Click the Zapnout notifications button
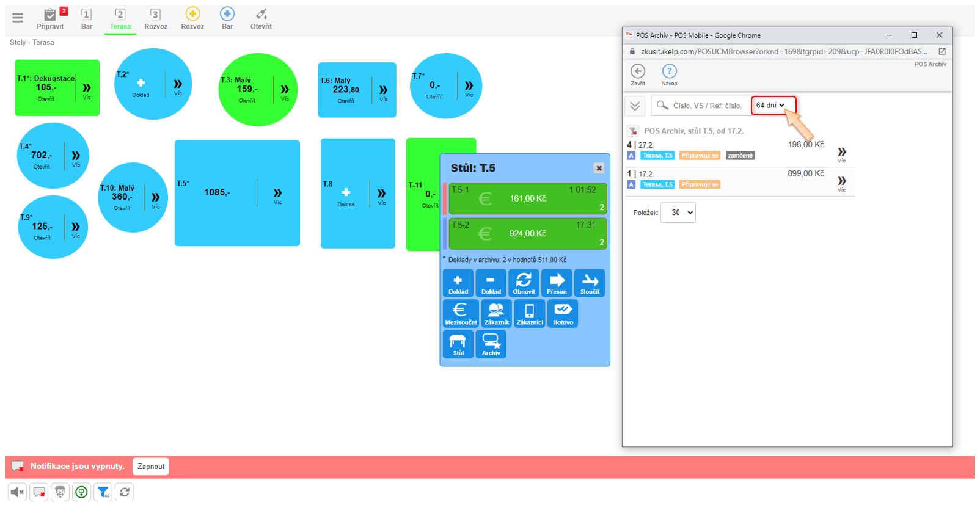980x505 pixels. click(x=151, y=467)
